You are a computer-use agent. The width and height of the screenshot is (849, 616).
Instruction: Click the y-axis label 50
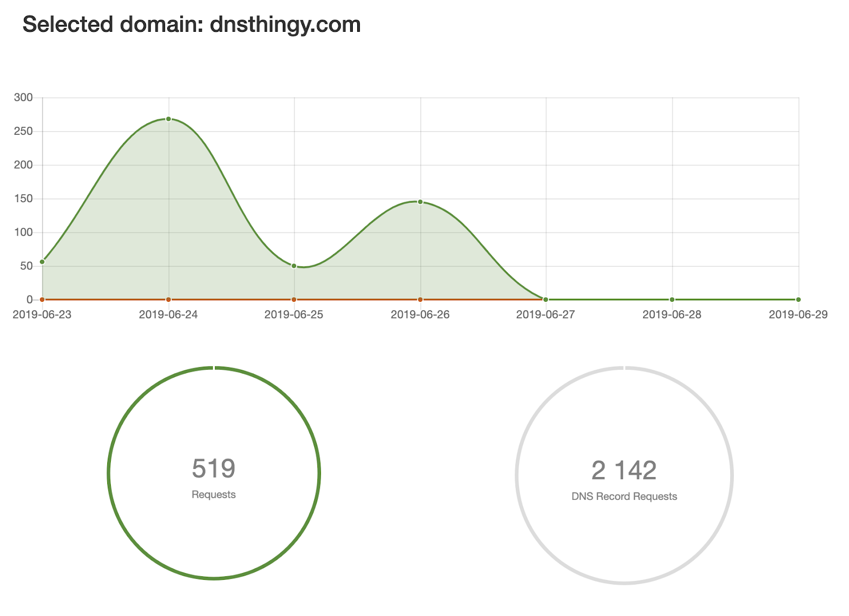(x=27, y=266)
